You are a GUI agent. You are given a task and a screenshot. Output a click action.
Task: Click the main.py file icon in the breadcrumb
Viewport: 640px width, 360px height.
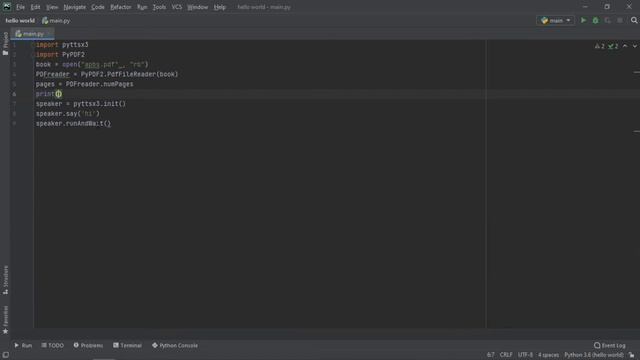[45, 20]
